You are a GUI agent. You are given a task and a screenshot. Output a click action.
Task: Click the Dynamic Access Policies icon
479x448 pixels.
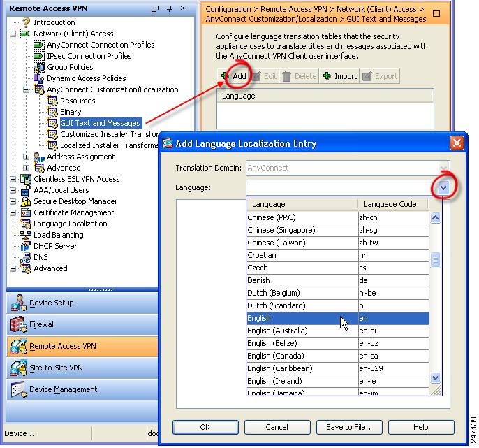click(x=38, y=78)
